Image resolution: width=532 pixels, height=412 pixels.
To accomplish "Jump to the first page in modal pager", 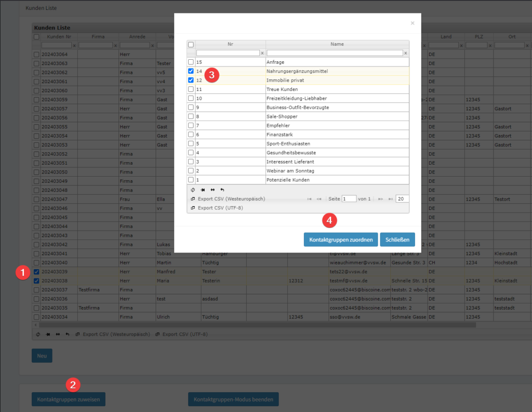I will 310,199.
